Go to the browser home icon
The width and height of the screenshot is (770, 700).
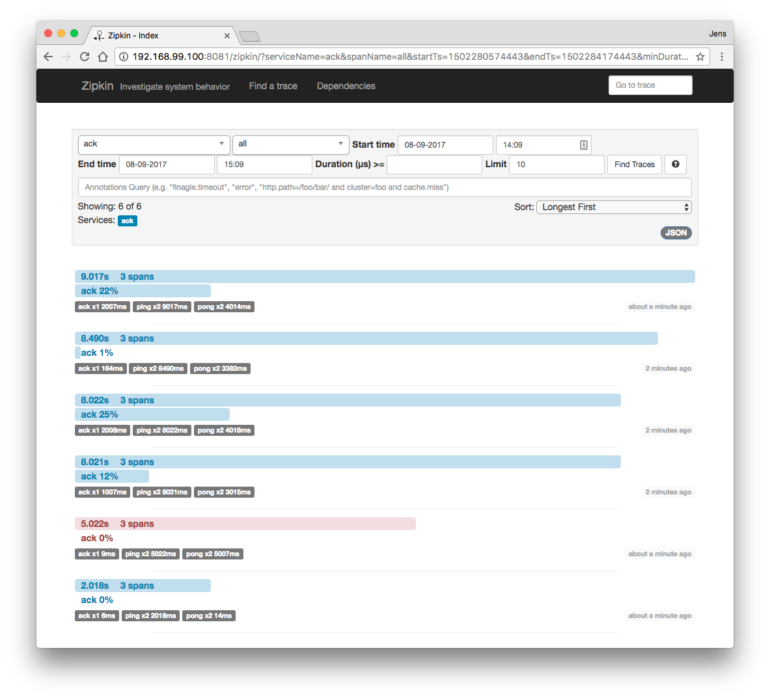(103, 57)
